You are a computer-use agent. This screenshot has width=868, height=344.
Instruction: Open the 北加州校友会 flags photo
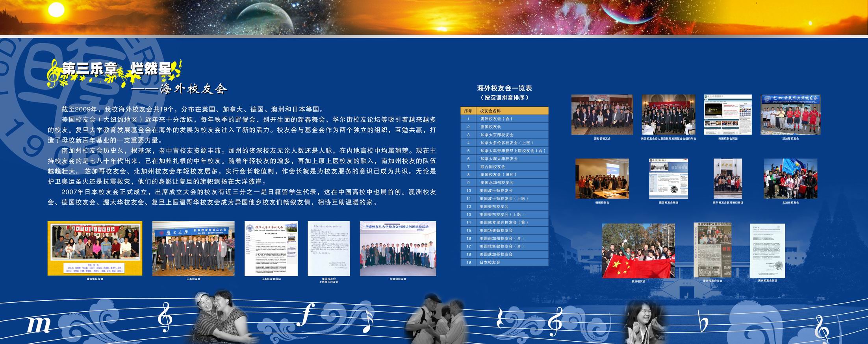click(790, 178)
